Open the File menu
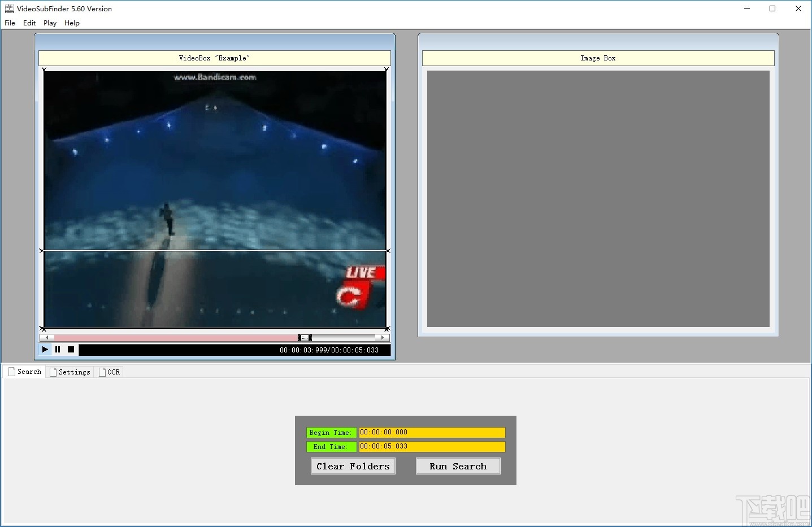 (10, 23)
